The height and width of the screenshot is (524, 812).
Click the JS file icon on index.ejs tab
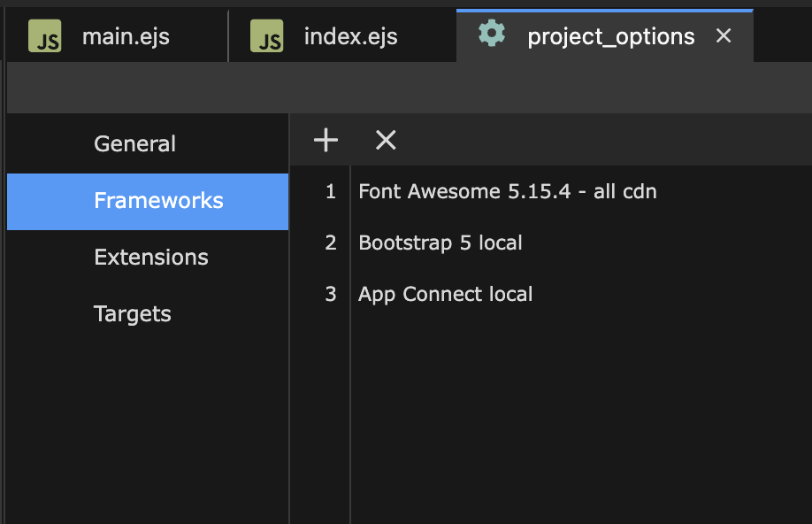(x=267, y=36)
